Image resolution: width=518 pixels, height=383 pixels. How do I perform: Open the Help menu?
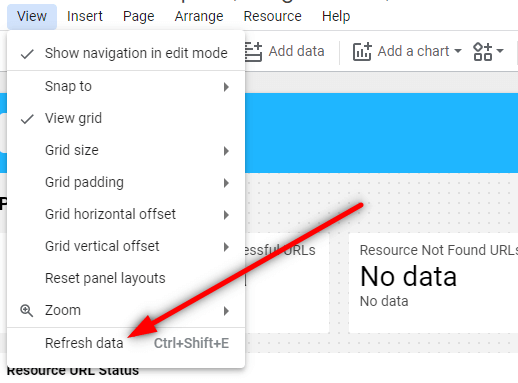[336, 16]
